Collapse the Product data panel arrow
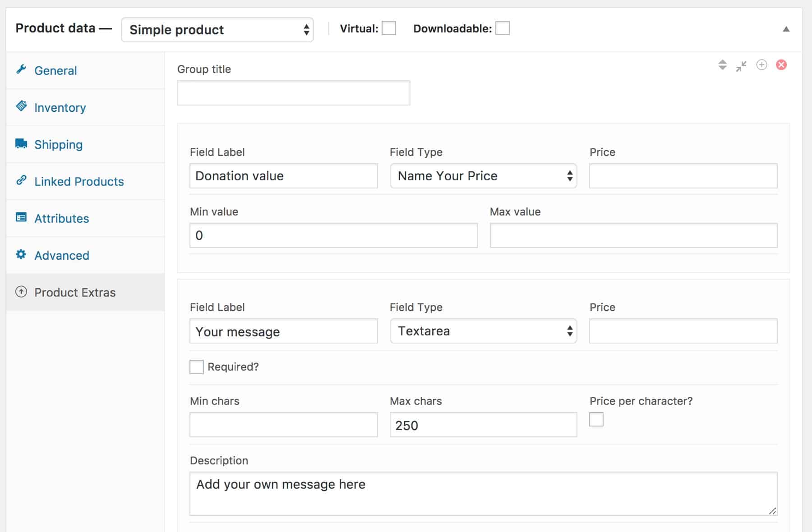The width and height of the screenshot is (812, 532). point(786,29)
